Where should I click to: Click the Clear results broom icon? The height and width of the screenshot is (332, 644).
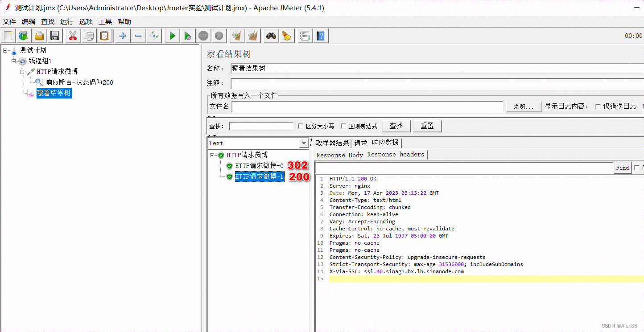click(237, 36)
